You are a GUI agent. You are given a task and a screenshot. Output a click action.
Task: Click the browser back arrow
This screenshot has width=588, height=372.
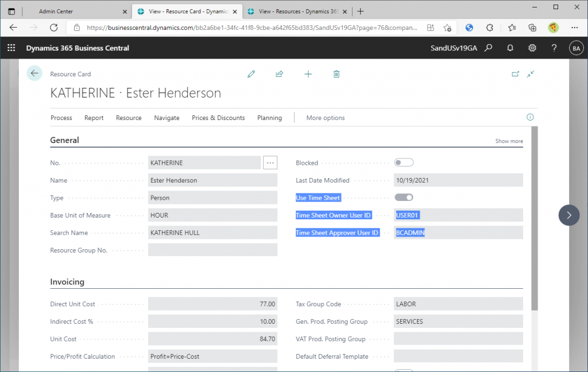coord(14,28)
